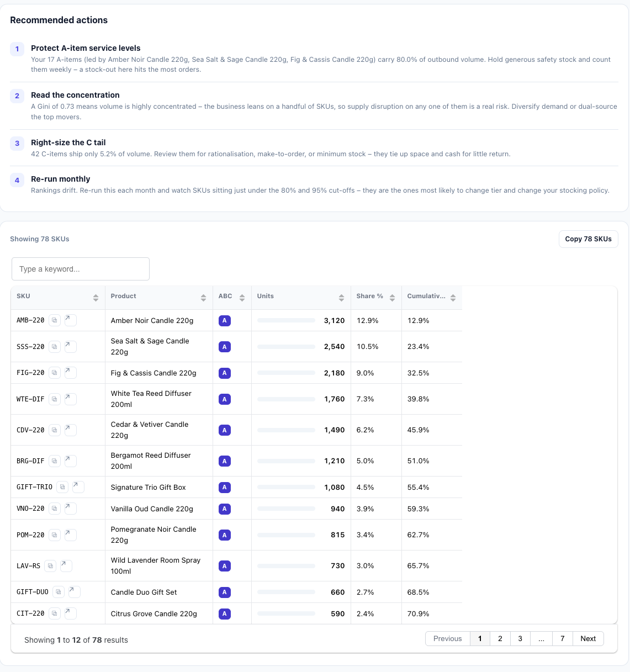Copy the GIFT-TRIO SKU code
Image resolution: width=630 pixels, height=672 pixels.
click(x=62, y=487)
